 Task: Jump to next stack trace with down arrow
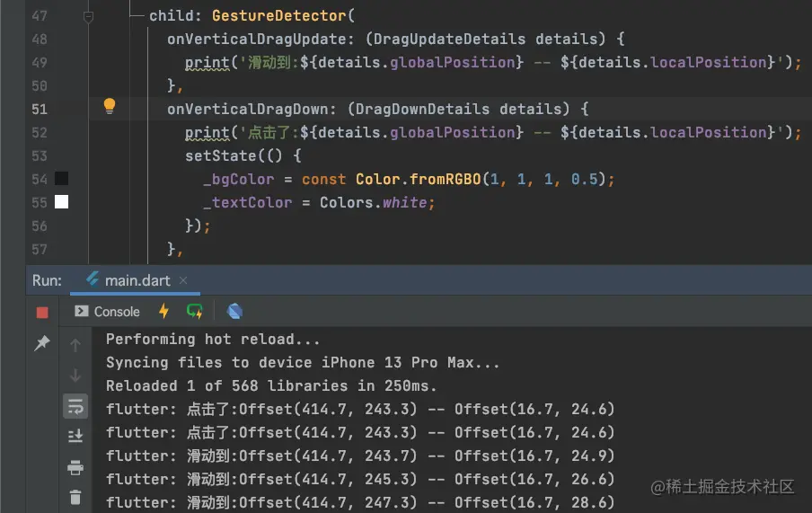click(75, 376)
